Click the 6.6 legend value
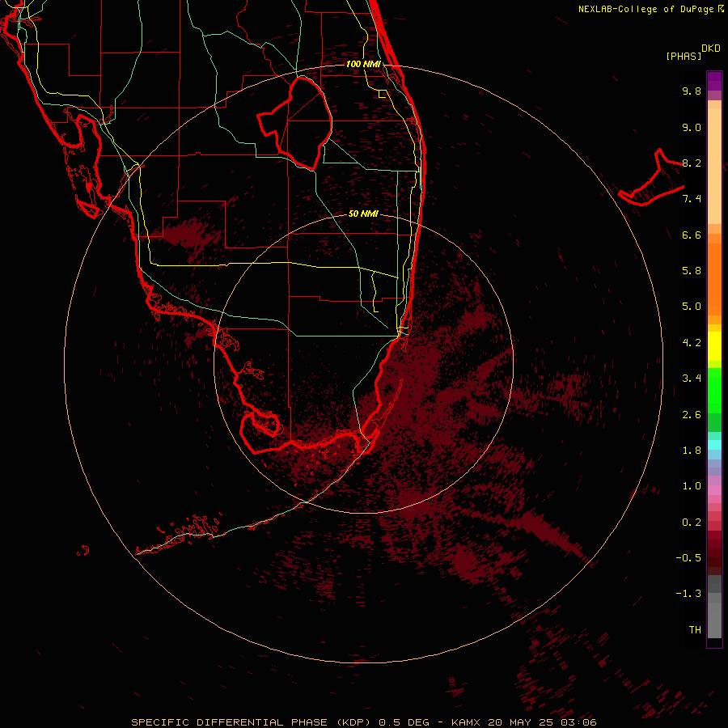Screen dimensions: 728x728 pyautogui.click(x=692, y=235)
